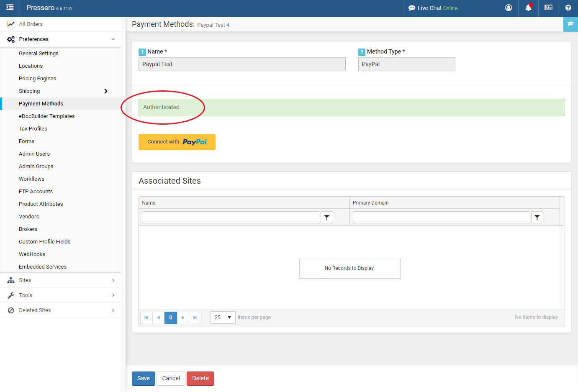Click the No Records to Display message
This screenshot has height=392, width=578.
pos(350,268)
